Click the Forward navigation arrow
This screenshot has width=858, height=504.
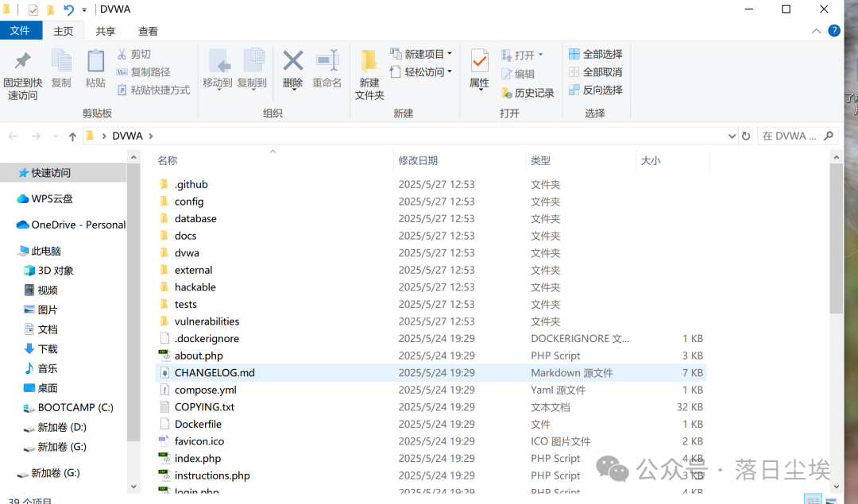36,136
